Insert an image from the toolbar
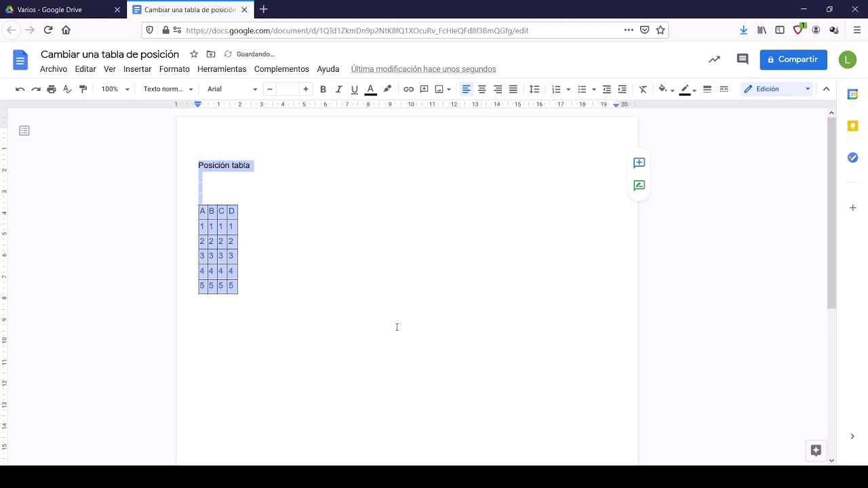The width and height of the screenshot is (868, 488). pyautogui.click(x=439, y=89)
